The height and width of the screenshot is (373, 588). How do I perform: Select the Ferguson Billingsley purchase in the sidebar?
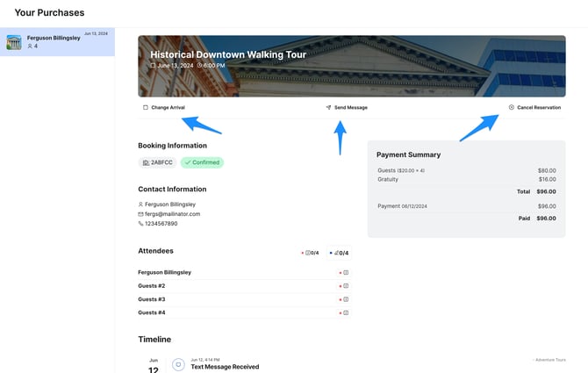[x=57, y=41]
